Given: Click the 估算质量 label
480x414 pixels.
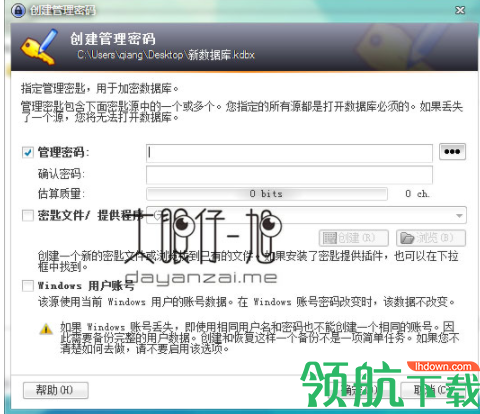Looking at the screenshot, I should (x=61, y=194).
